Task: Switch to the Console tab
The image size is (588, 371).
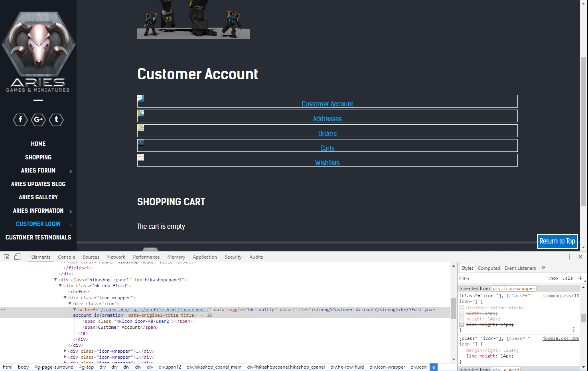Action: [x=66, y=257]
